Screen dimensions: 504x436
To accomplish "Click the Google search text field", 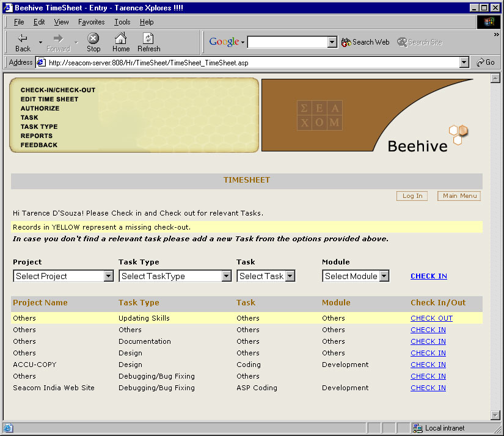I will point(287,42).
